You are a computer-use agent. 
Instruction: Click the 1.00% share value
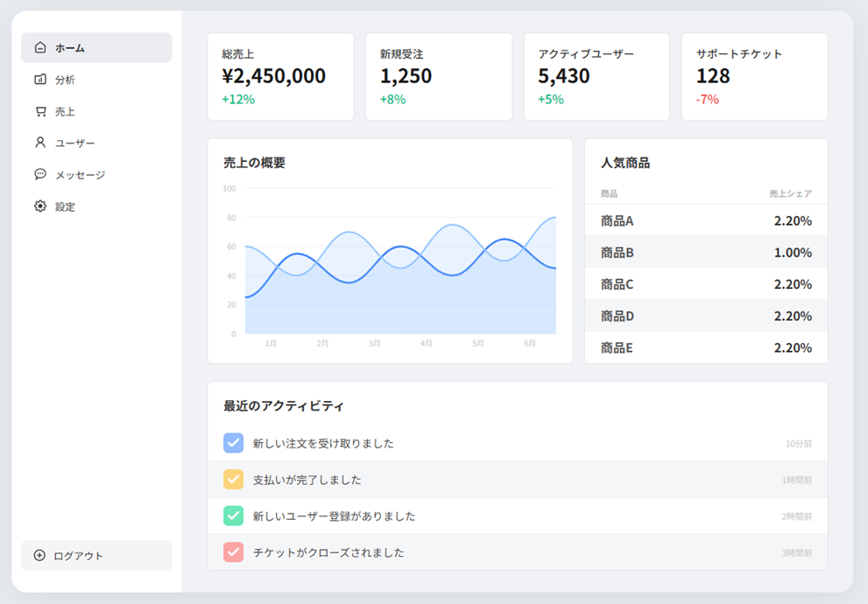793,253
